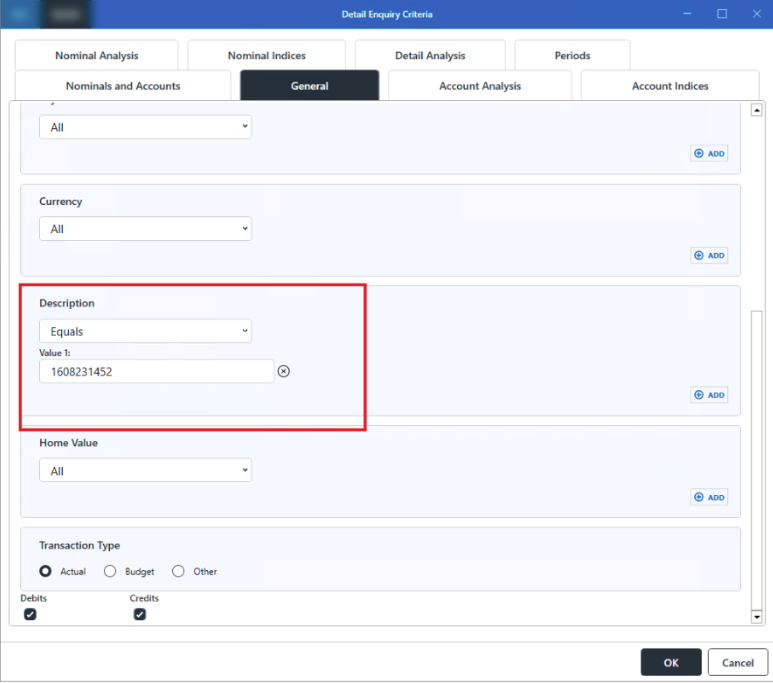This screenshot has width=773, height=683.
Task: Click ADD button in Description section
Action: point(709,395)
